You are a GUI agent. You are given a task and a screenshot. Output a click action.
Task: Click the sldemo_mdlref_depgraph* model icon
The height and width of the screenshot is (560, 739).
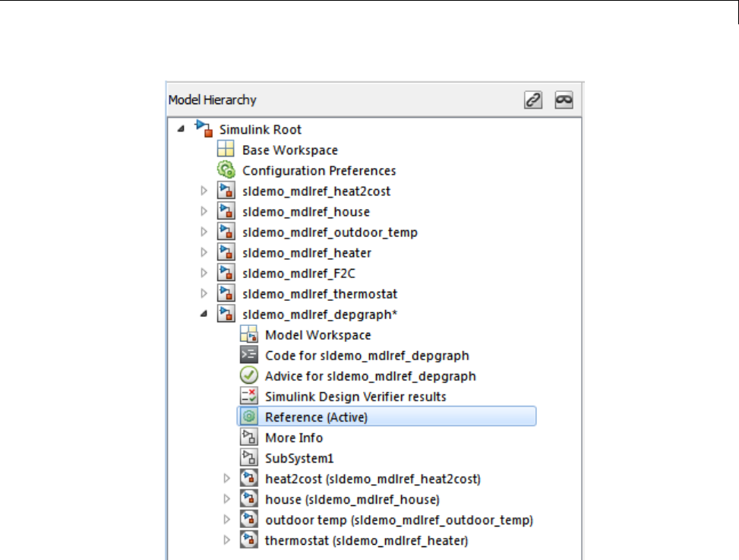(x=226, y=314)
